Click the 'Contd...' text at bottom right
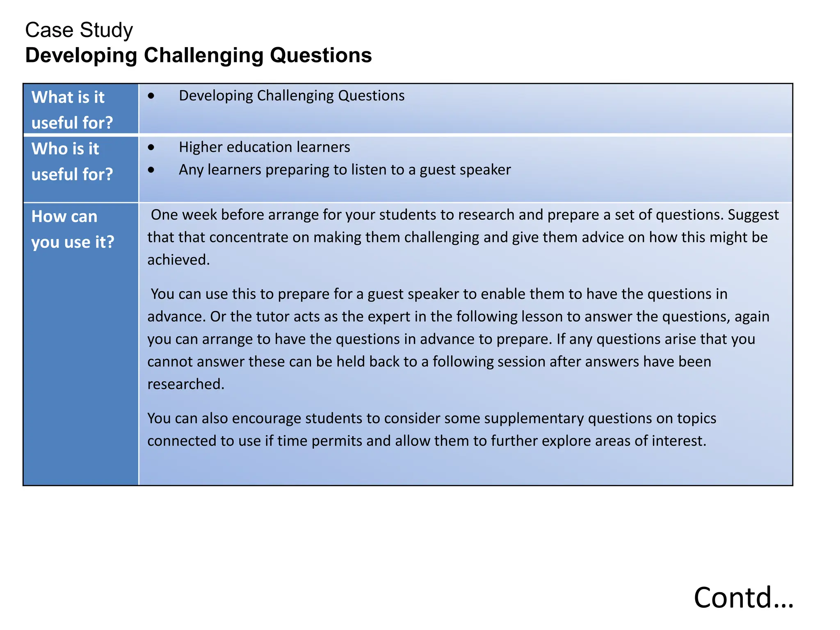The image size is (840, 630). click(x=743, y=597)
